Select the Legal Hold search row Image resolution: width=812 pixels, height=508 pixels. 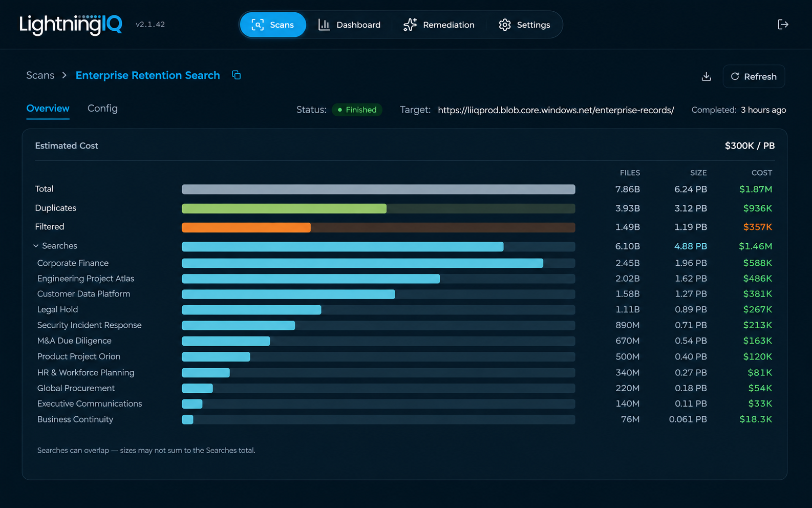point(404,310)
